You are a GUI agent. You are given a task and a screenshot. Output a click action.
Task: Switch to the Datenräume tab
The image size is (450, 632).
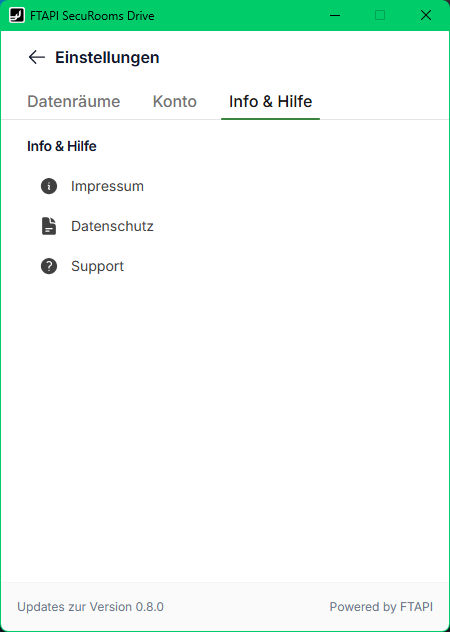tap(74, 101)
